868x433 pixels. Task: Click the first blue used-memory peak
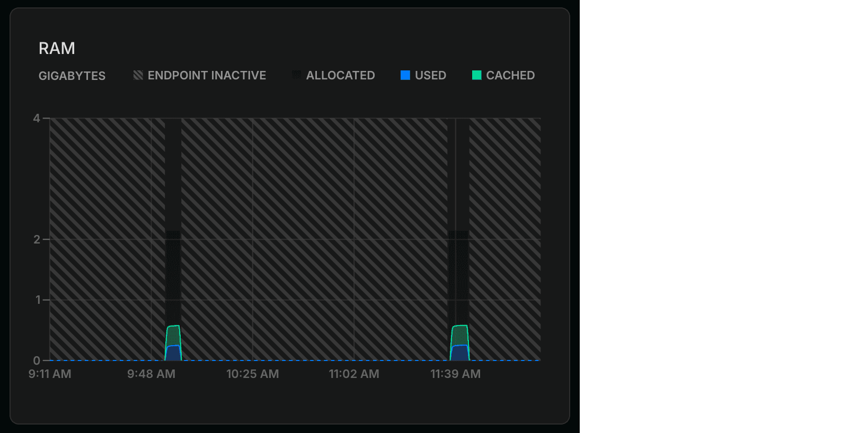(173, 354)
